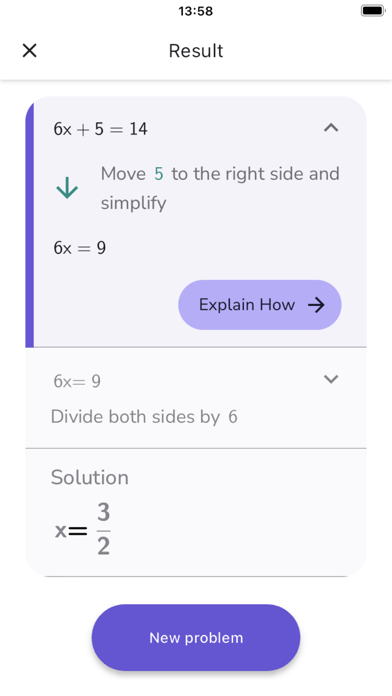Click the highlighted green number 5
392x696 pixels.
[159, 174]
